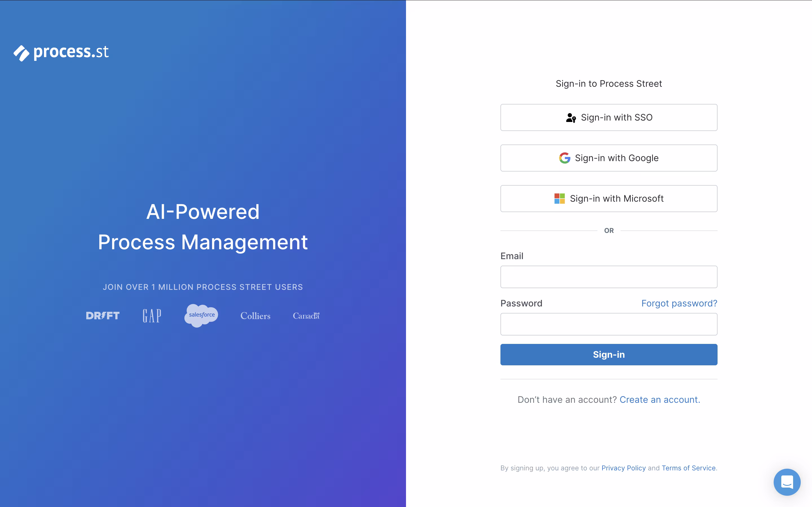Click the Google logo icon
The height and width of the screenshot is (507, 812).
(x=564, y=158)
